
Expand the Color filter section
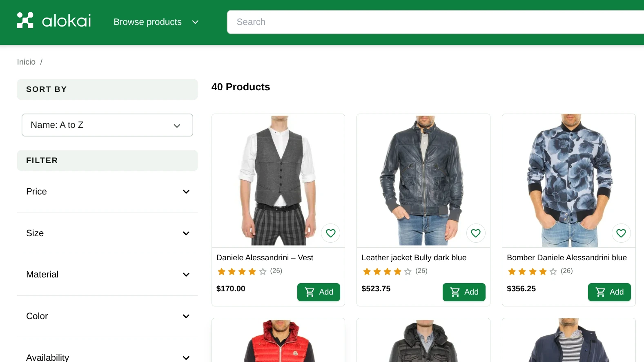(x=107, y=316)
